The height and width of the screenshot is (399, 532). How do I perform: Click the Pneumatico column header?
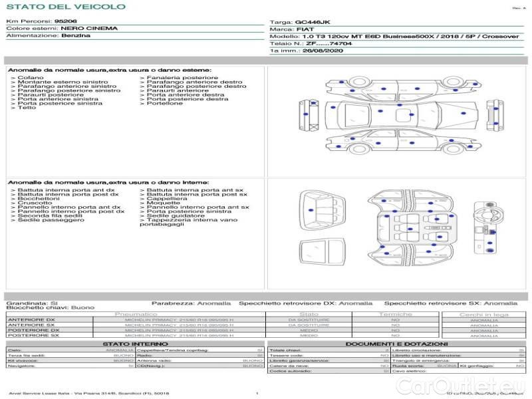coord(136,314)
